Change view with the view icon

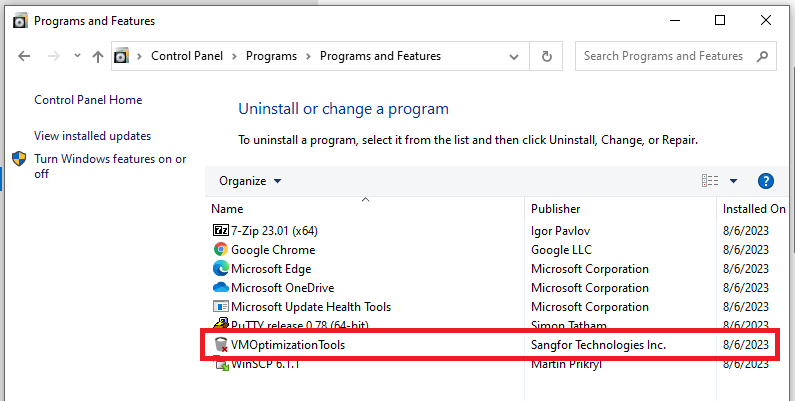tap(710, 180)
